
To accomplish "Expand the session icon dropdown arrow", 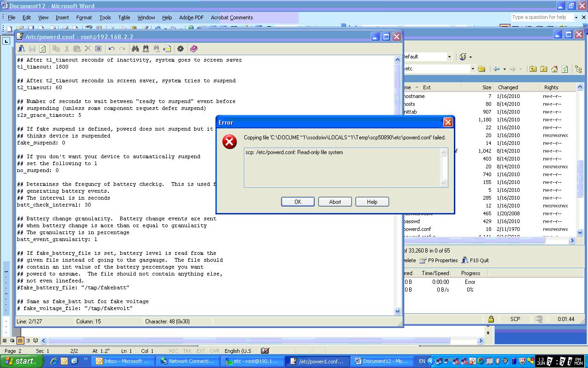I will click(470, 57).
